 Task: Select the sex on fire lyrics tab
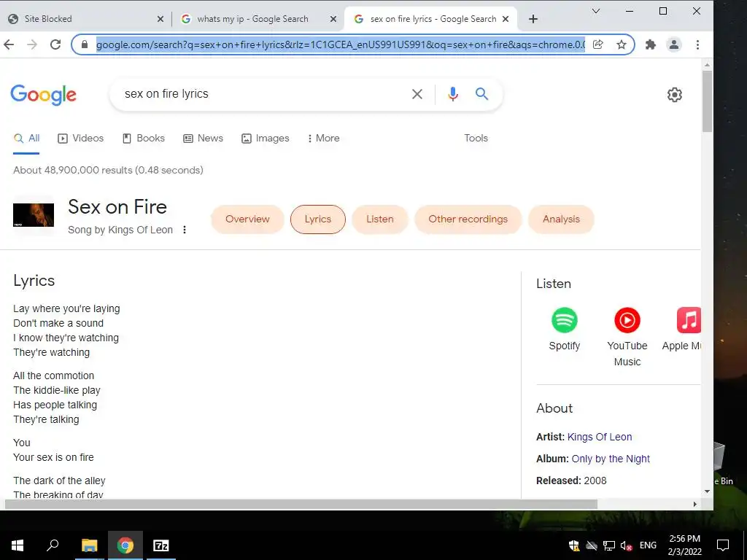coord(430,19)
